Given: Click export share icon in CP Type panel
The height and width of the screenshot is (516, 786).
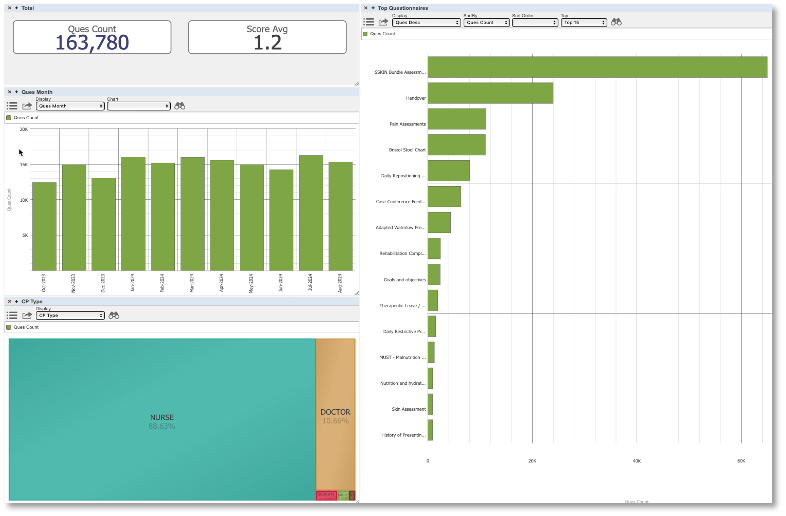Looking at the screenshot, I should pyautogui.click(x=27, y=315).
